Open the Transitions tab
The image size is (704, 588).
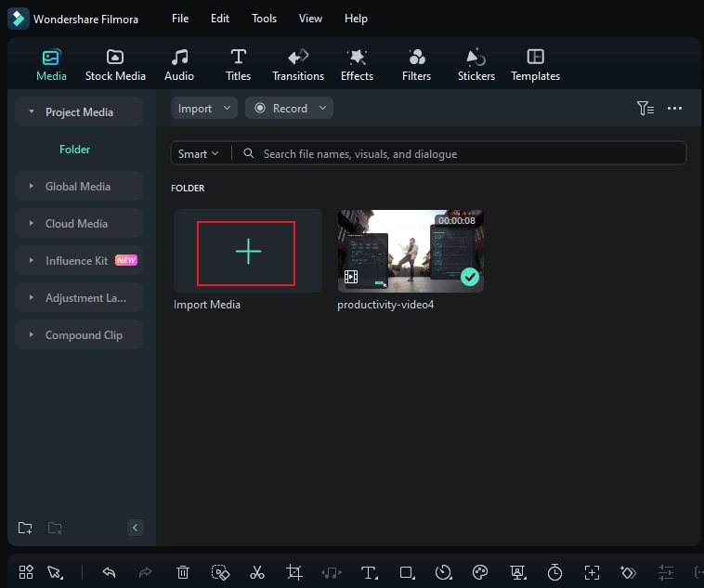pyautogui.click(x=298, y=65)
